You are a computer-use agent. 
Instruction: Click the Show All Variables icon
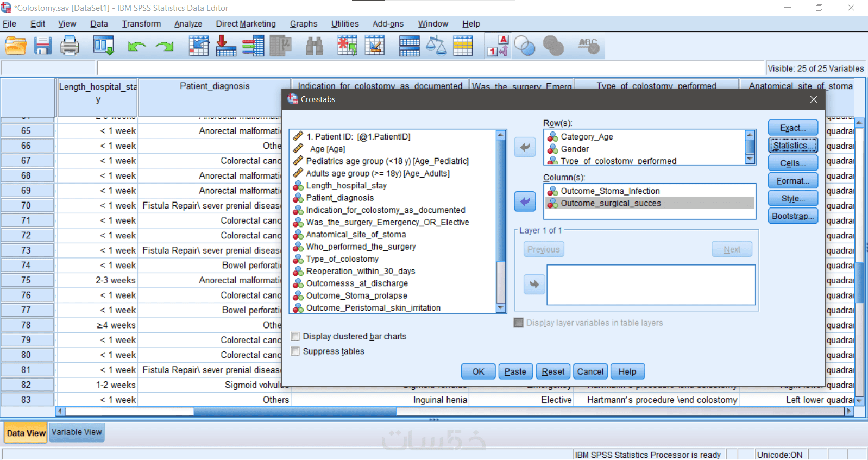tap(553, 46)
